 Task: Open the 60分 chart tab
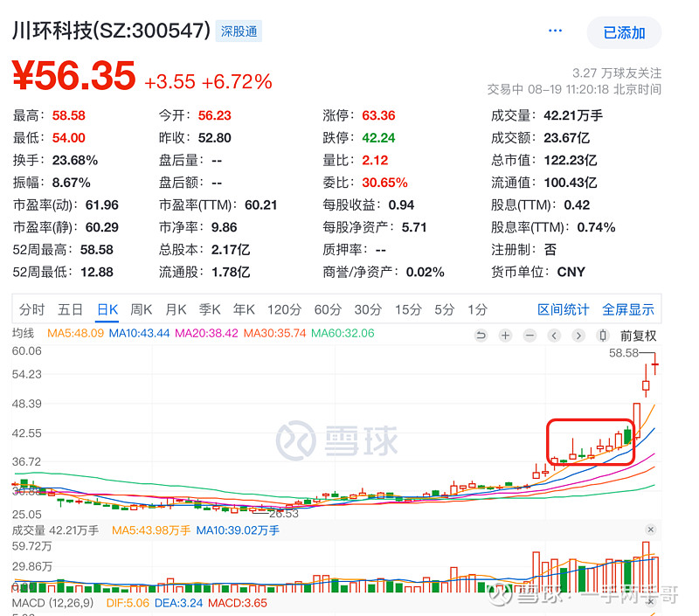point(328,309)
